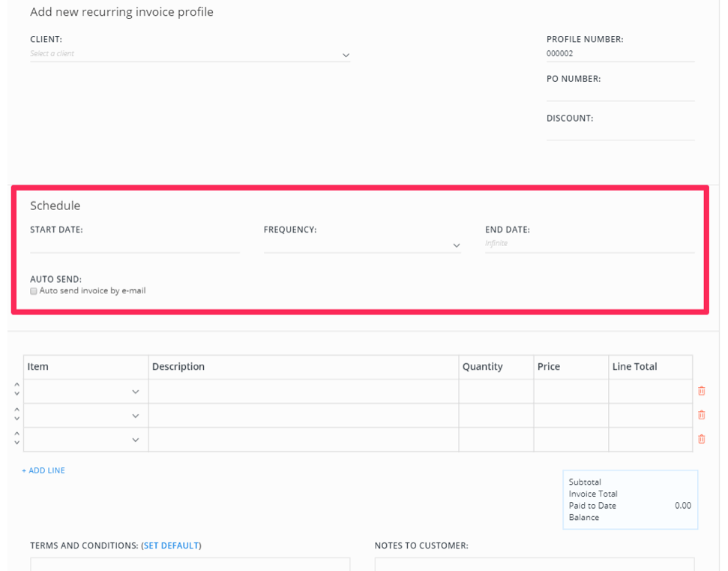Focus the PO Number field
Viewport: 728px width, 571px height.
pos(620,93)
